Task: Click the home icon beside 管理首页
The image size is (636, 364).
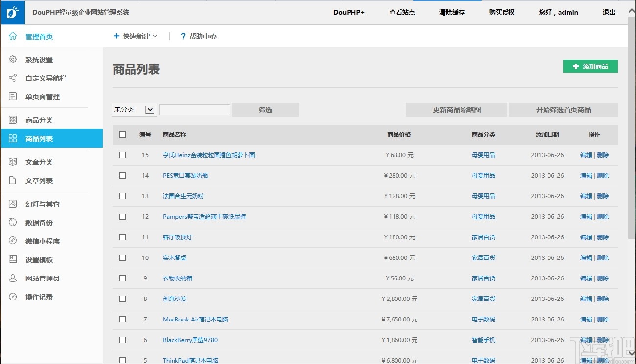Action: (x=13, y=36)
